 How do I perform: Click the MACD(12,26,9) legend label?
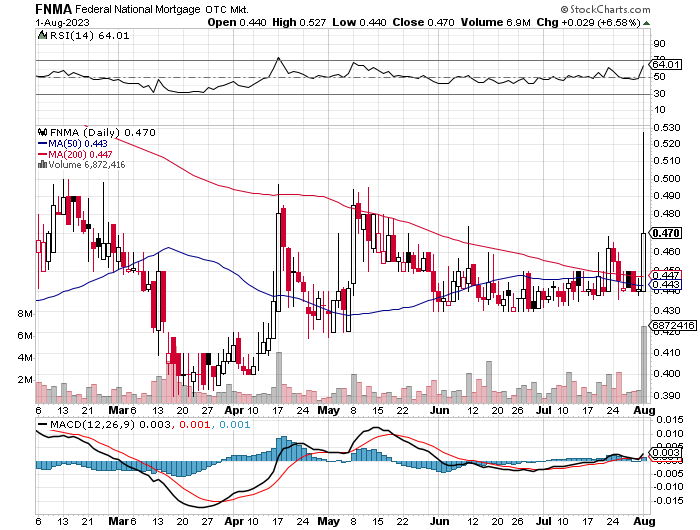[x=92, y=424]
